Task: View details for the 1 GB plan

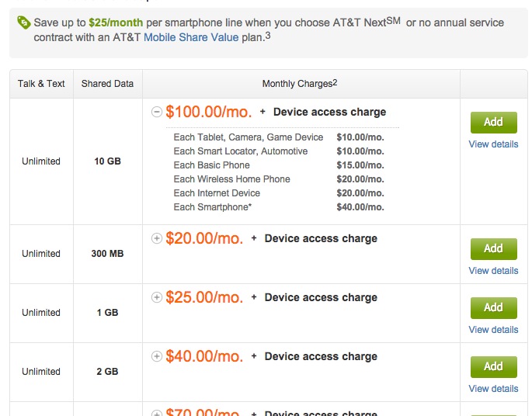Action: click(x=493, y=330)
